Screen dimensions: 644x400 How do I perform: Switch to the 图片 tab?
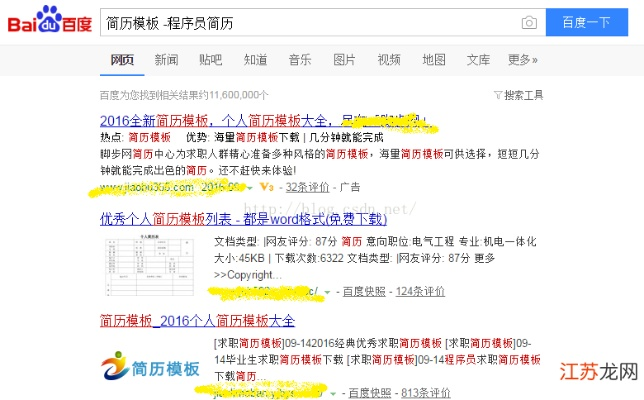coord(344,60)
